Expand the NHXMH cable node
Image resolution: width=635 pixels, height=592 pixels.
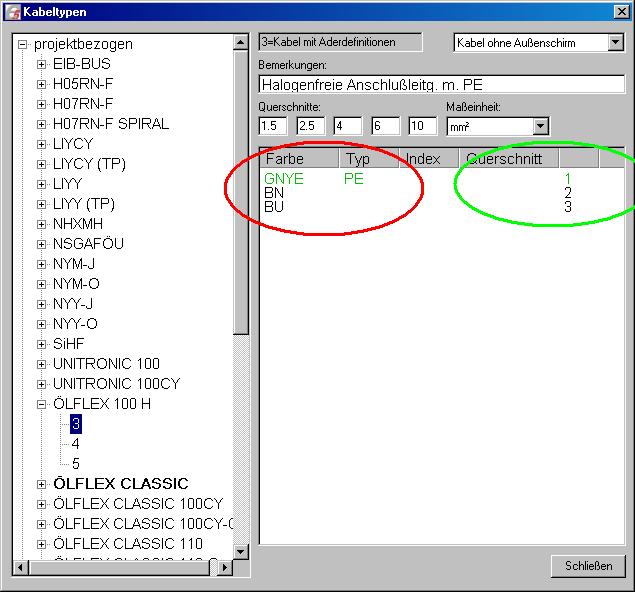pos(41,224)
